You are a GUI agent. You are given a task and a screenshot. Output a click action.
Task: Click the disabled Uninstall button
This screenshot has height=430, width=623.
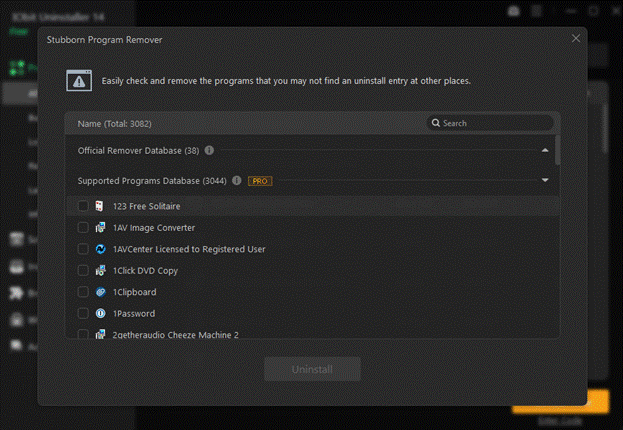coord(312,369)
